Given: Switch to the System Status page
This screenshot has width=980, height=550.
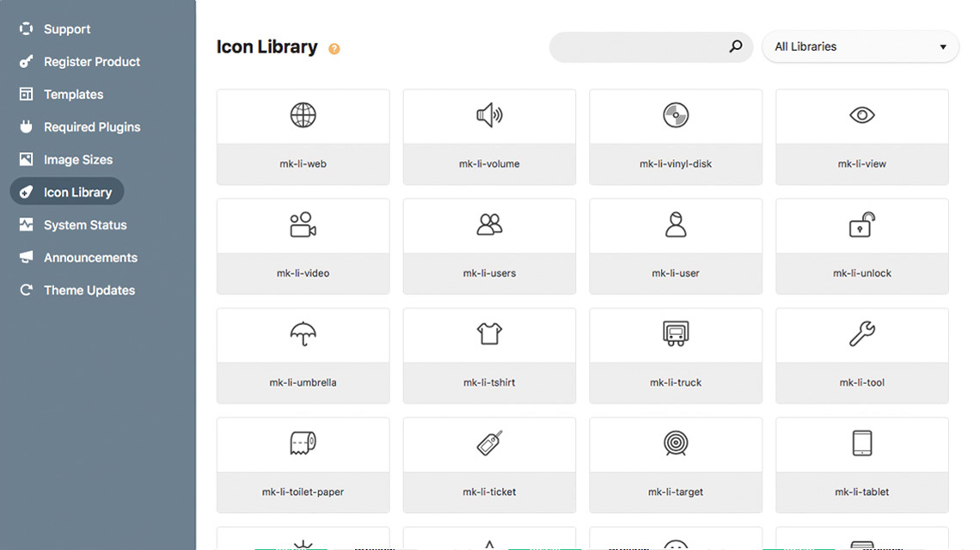Looking at the screenshot, I should [x=82, y=224].
